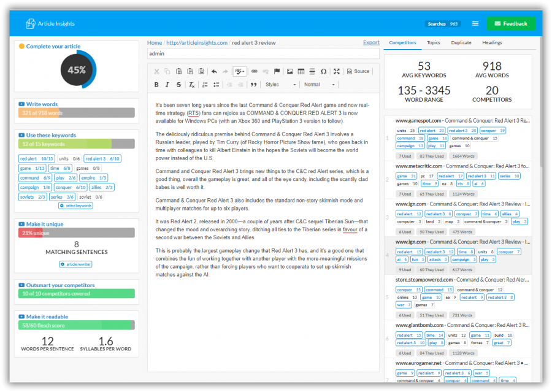
Task: Toggle the 'red alert 10/15' keyword tag
Action: [37, 159]
